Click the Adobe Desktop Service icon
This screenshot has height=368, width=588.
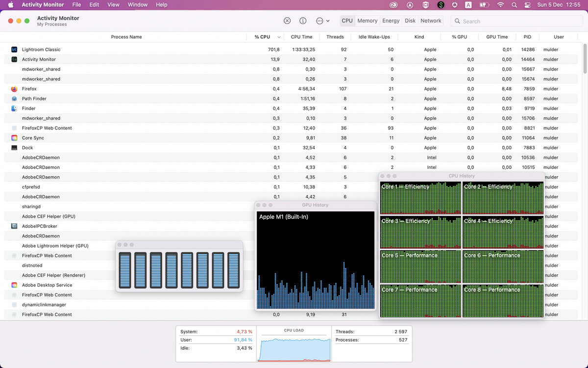tap(14, 285)
